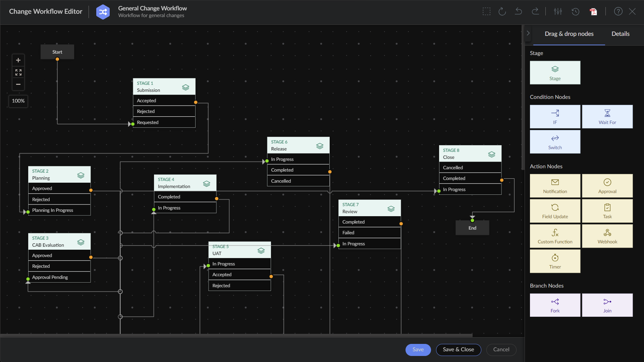
Task: Switch to the Details tab
Action: tap(620, 34)
